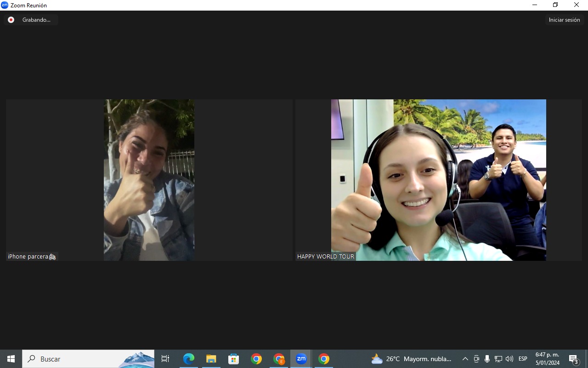
Task: Open the weather widget showing 26°C
Action: [x=412, y=359]
